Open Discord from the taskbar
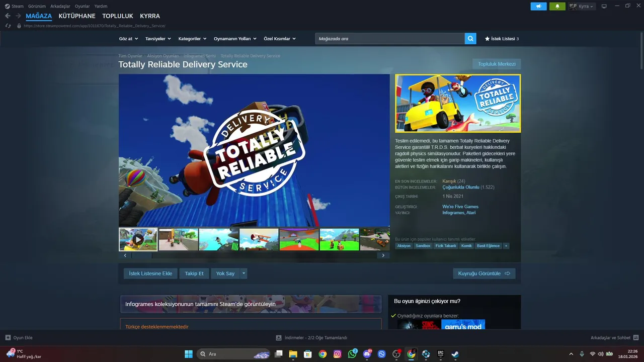The height and width of the screenshot is (362, 644). click(x=367, y=354)
